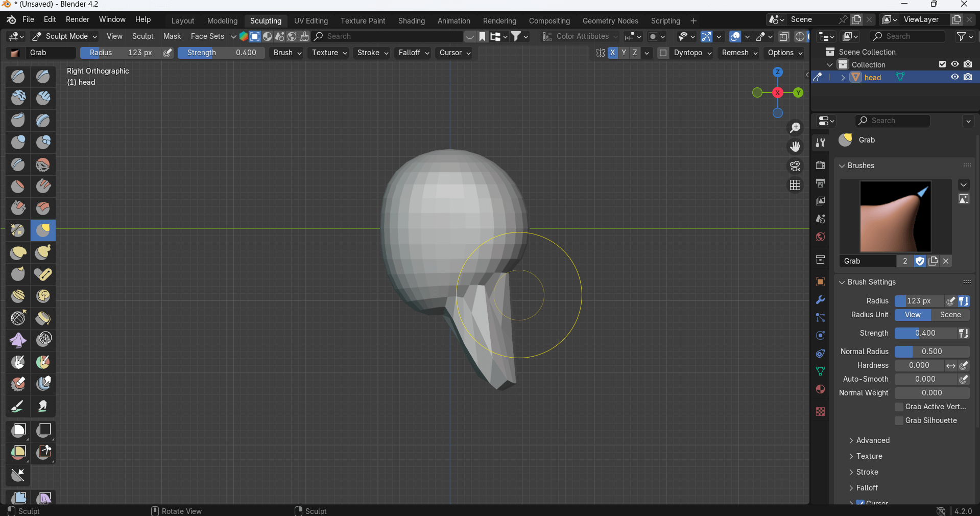This screenshot has height=516, width=980.
Task: Click the outliner Search field
Action: click(907, 36)
